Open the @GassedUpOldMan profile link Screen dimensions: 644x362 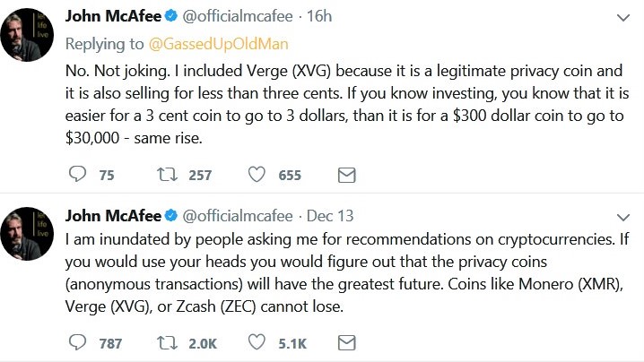218,44
